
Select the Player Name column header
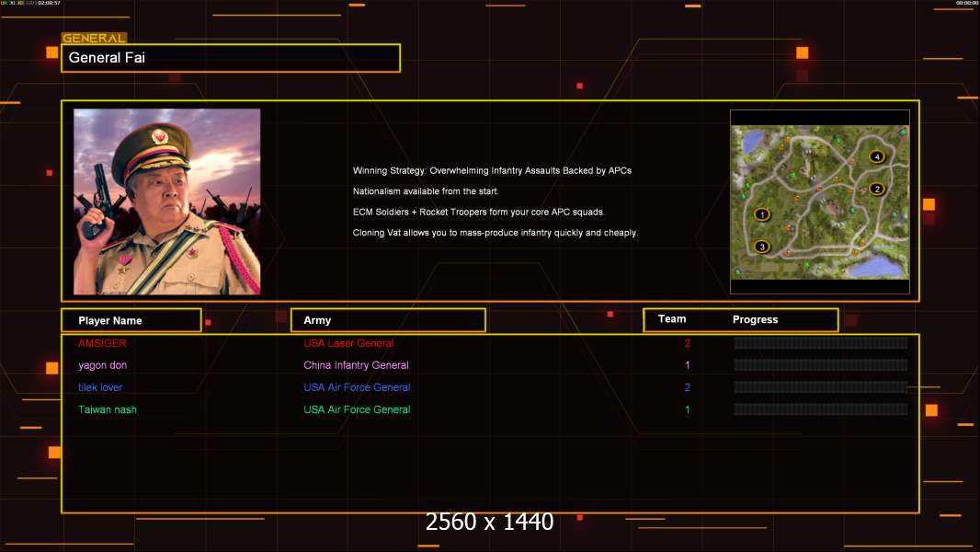point(131,320)
